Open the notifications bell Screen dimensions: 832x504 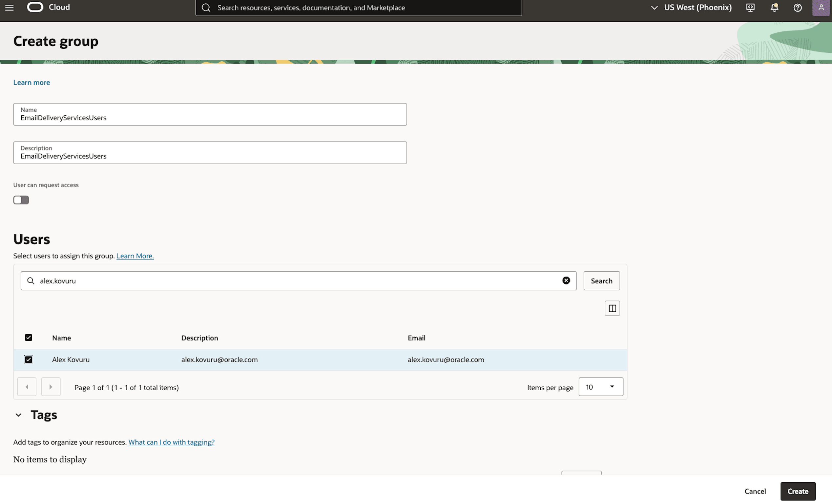pyautogui.click(x=774, y=8)
